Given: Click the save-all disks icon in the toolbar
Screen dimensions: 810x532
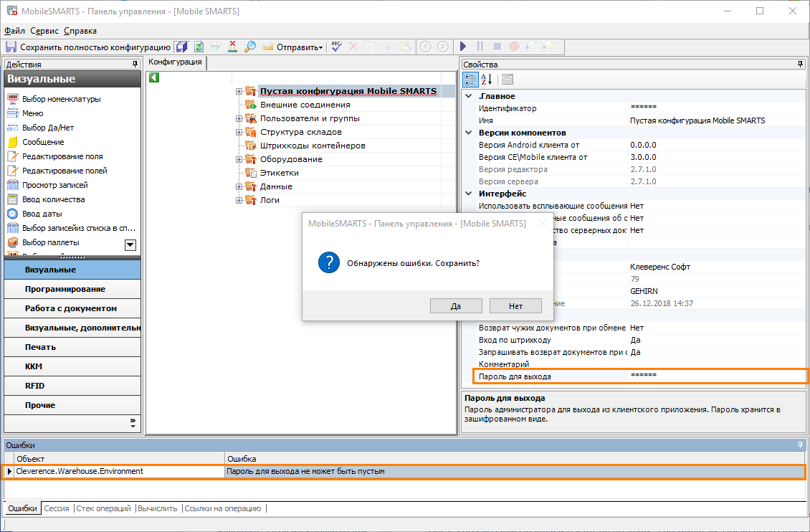Looking at the screenshot, I should point(181,47).
